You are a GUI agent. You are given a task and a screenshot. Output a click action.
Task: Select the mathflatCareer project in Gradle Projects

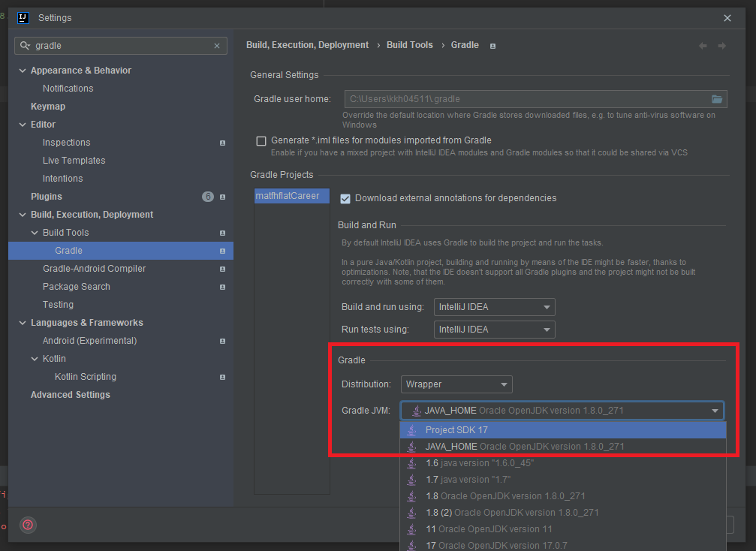point(291,195)
